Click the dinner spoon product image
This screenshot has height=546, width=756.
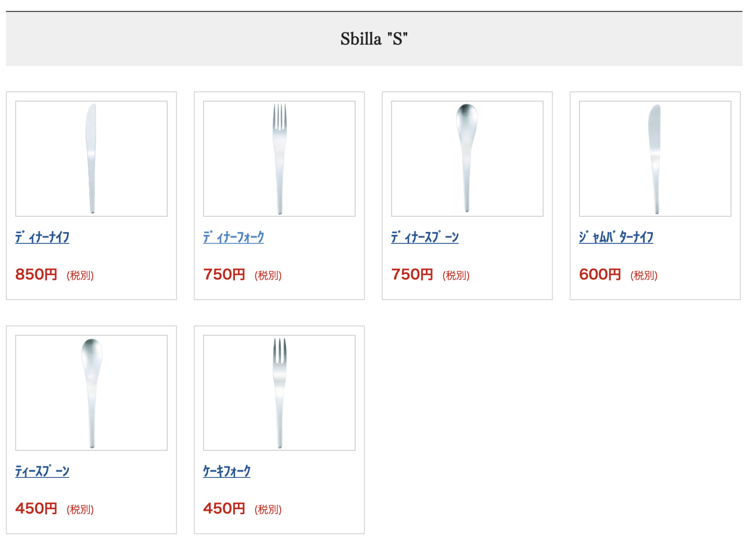(467, 158)
